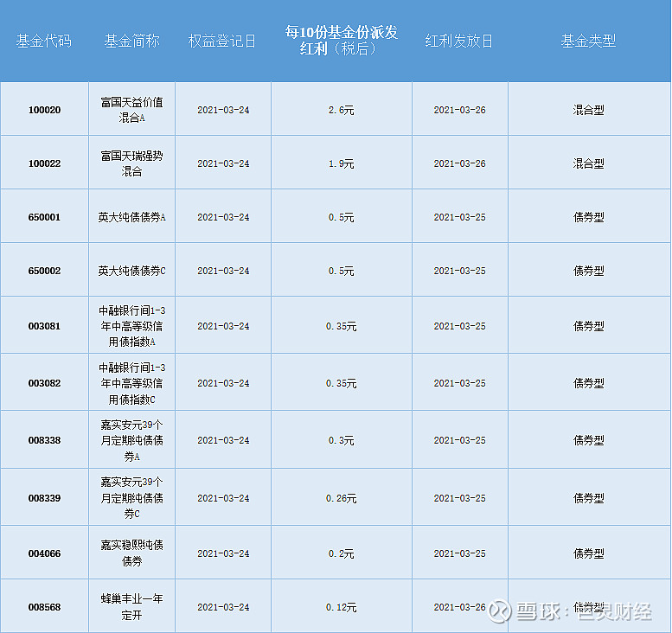
Task: Click payout date 2021-03-25 for 008339
Action: [x=459, y=498]
